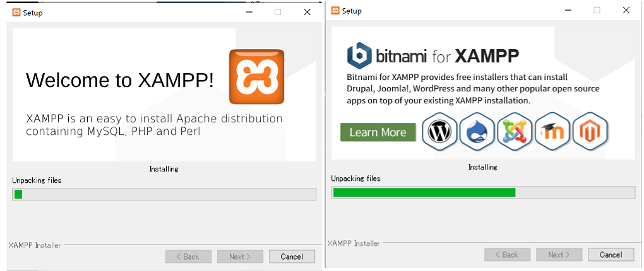The height and width of the screenshot is (271, 644).
Task: Click disabled Back button in right Setup window
Action: click(507, 255)
